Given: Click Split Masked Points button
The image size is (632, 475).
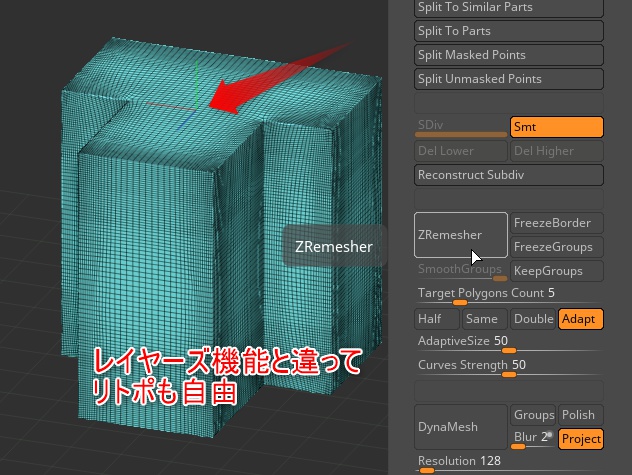Looking at the screenshot, I should coord(509,55).
